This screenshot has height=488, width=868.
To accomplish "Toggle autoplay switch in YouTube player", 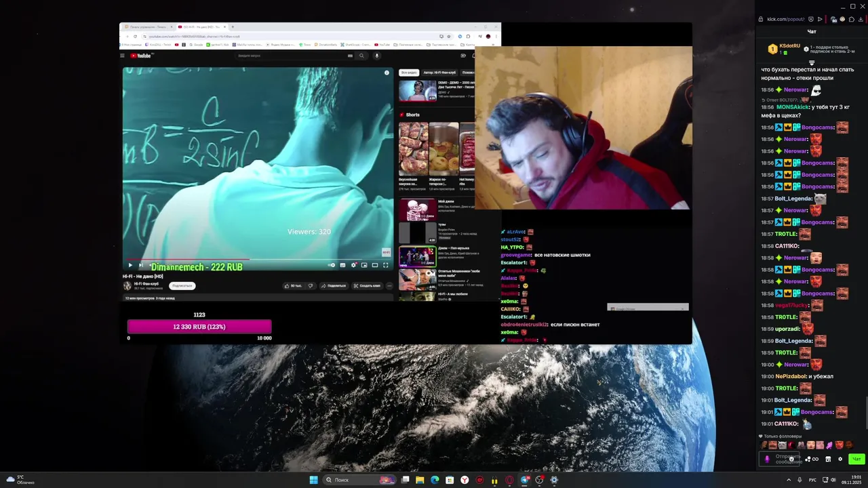I will (332, 265).
